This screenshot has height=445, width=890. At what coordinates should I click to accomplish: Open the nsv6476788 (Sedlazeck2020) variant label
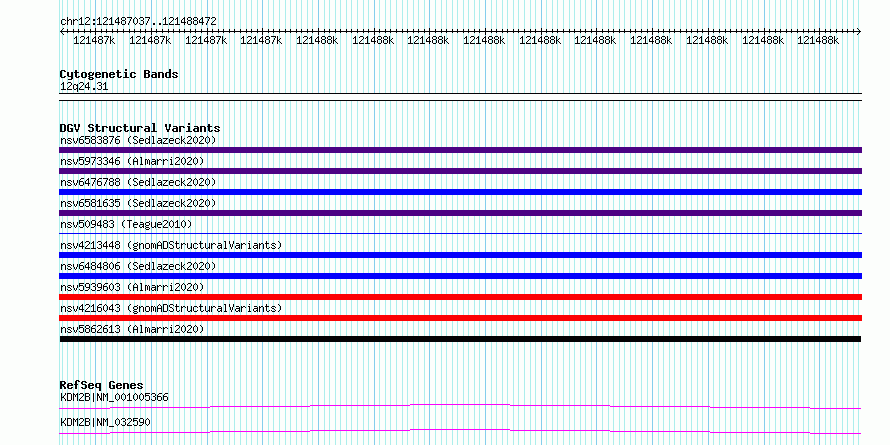(138, 182)
